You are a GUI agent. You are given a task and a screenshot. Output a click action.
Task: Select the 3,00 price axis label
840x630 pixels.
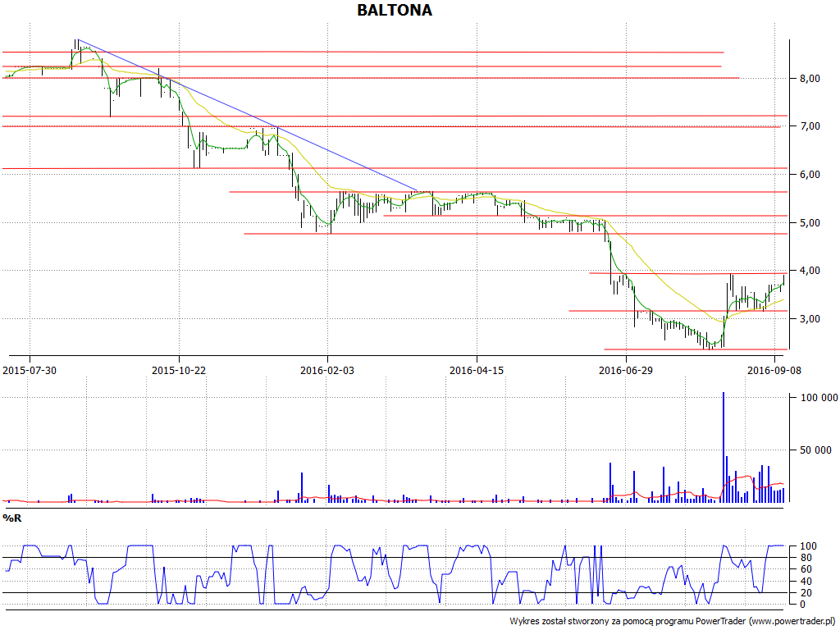click(810, 319)
